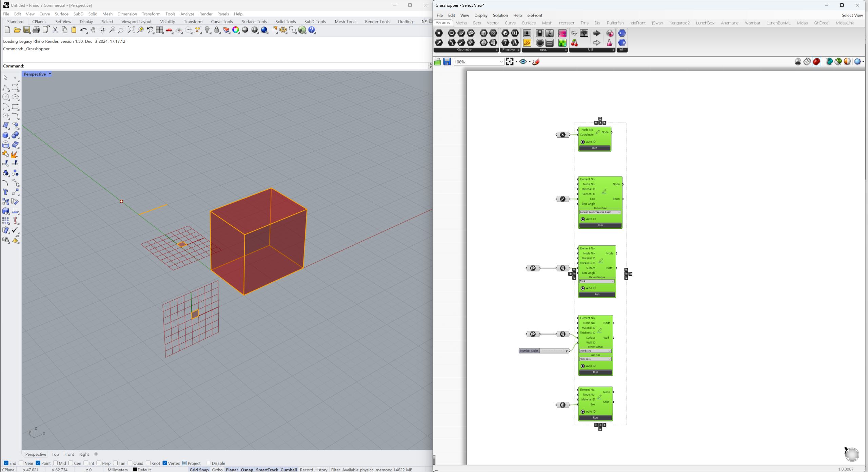Switch to the Kangaroo2 tab in Grasshopper
Image resolution: width=868 pixels, height=472 pixels.
pyautogui.click(x=679, y=23)
